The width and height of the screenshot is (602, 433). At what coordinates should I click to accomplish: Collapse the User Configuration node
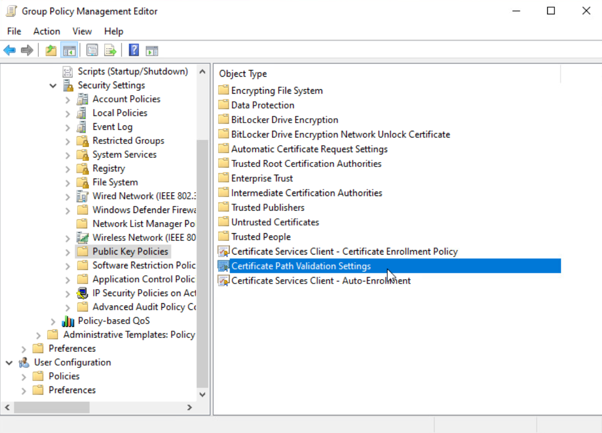pos(9,363)
